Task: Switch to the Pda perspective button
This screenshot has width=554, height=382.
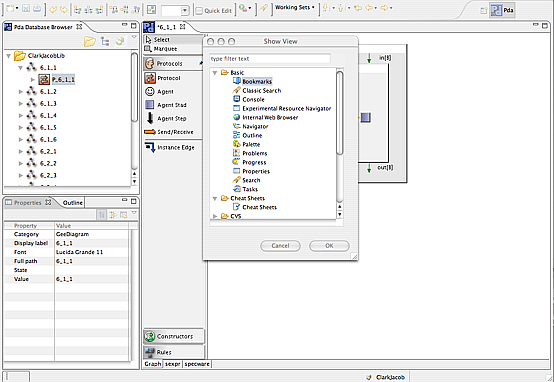Action: [502, 10]
